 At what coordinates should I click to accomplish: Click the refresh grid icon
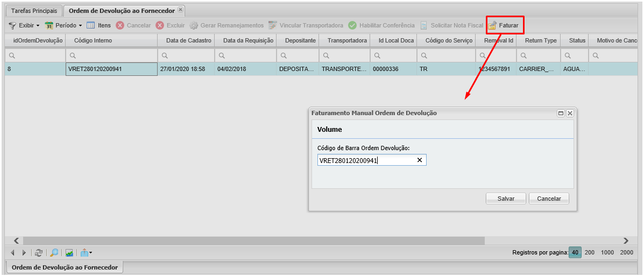tap(39, 253)
